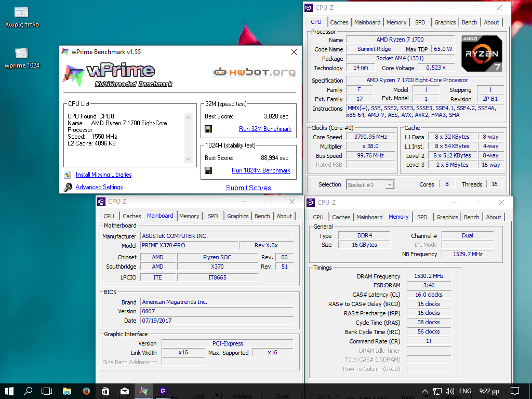Click the save icon beside Run 32M Benchmark
The width and height of the screenshot is (532, 399).
point(208,129)
